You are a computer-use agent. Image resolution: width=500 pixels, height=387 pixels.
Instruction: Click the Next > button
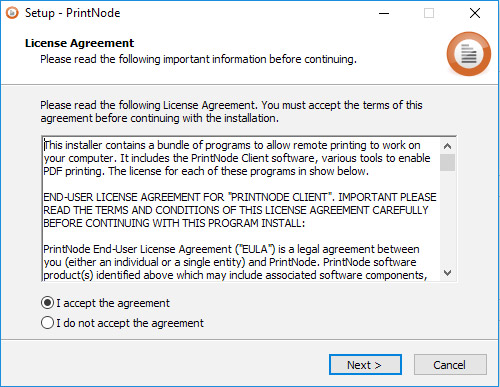point(365,365)
